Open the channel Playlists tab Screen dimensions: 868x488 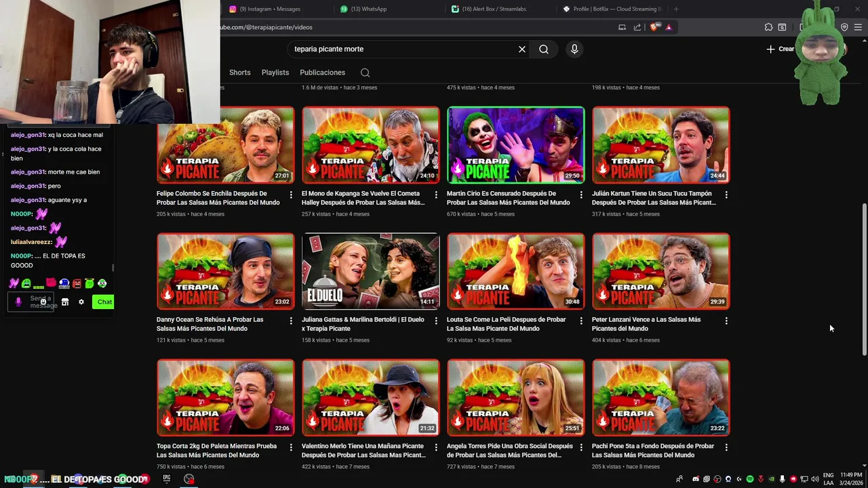pos(275,73)
